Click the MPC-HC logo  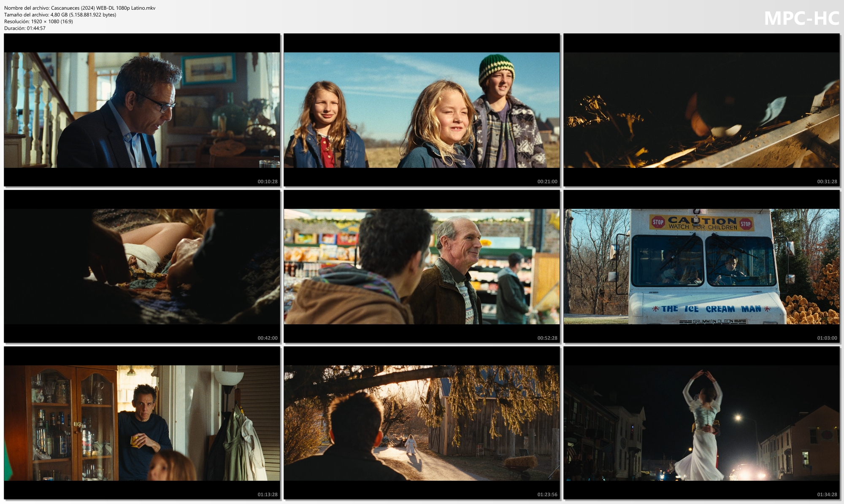click(801, 19)
